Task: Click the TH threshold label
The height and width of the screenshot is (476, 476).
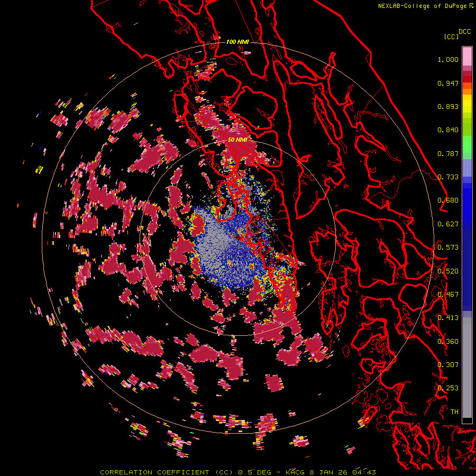Action: point(454,412)
